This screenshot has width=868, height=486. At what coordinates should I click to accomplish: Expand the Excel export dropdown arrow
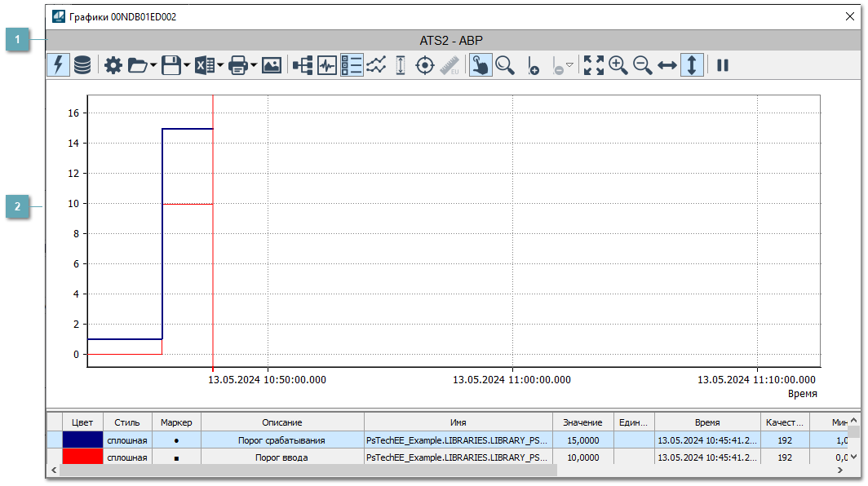tap(220, 66)
